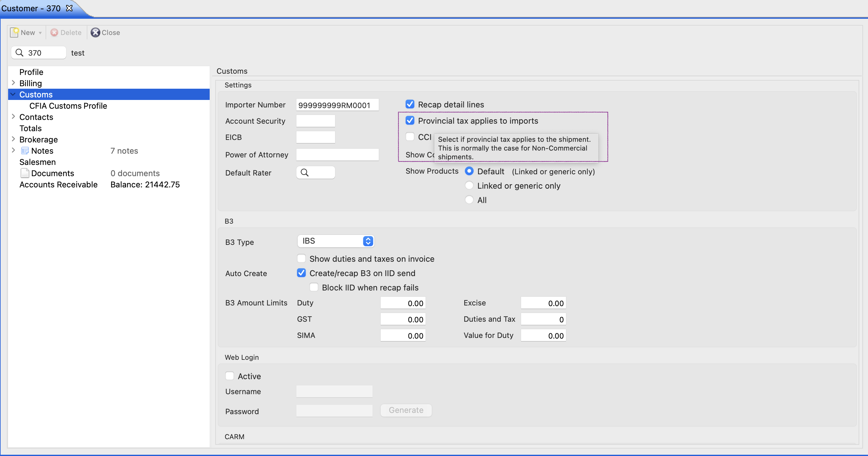
Task: Click the Power of Attorney field
Action: tap(337, 155)
